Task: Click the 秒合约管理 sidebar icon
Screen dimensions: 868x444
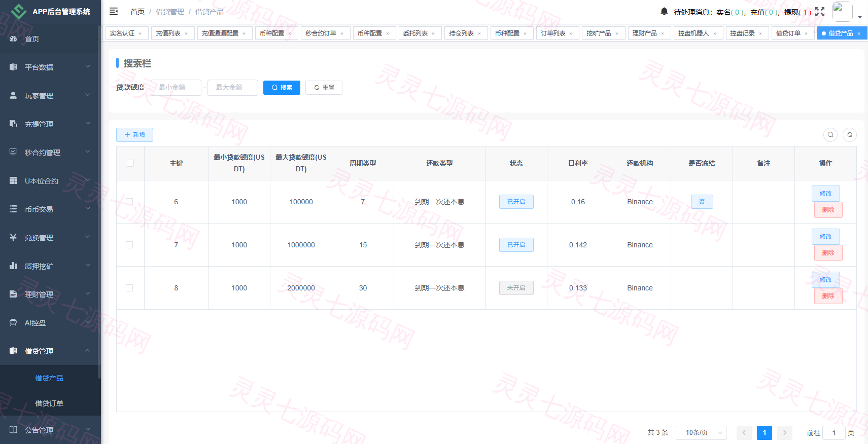Action: coord(13,152)
